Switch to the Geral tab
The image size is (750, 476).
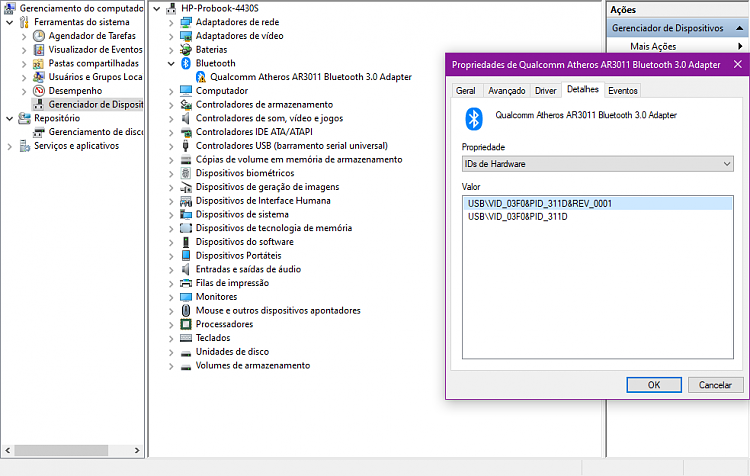point(465,91)
